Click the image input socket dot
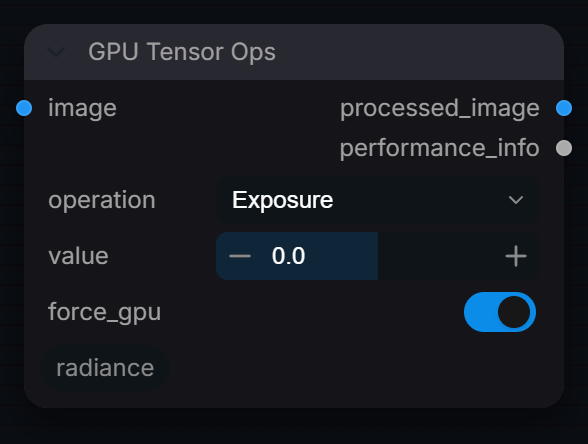The height and width of the screenshot is (444, 588). click(24, 108)
